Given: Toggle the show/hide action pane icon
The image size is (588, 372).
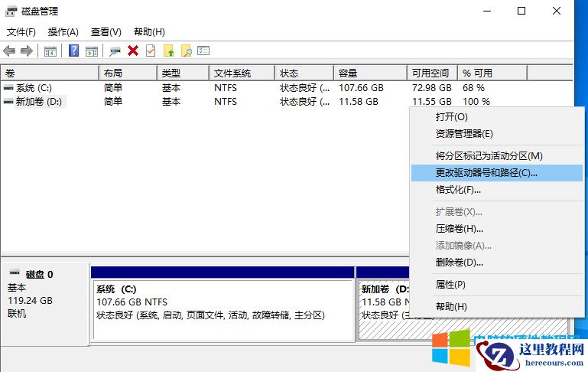Looking at the screenshot, I should [x=92, y=51].
